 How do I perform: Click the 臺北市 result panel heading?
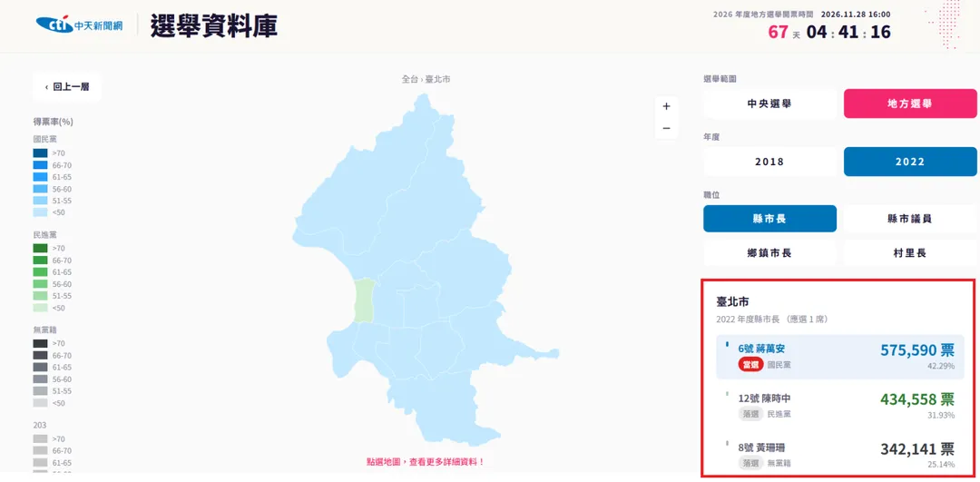point(732,302)
